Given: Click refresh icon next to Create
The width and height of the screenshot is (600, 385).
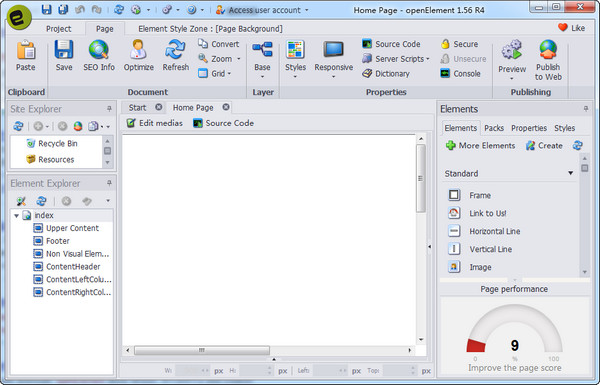Looking at the screenshot, I should (578, 145).
